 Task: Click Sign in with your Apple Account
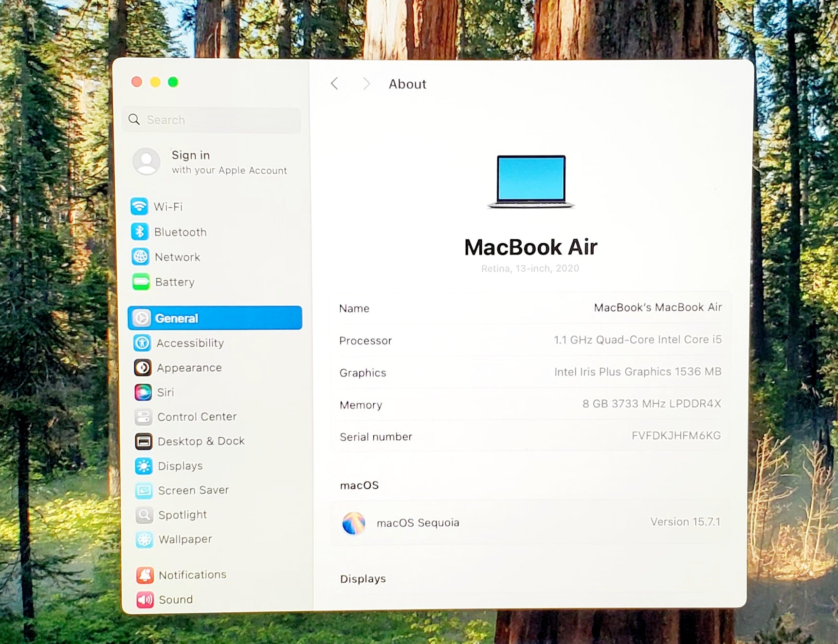tap(210, 162)
